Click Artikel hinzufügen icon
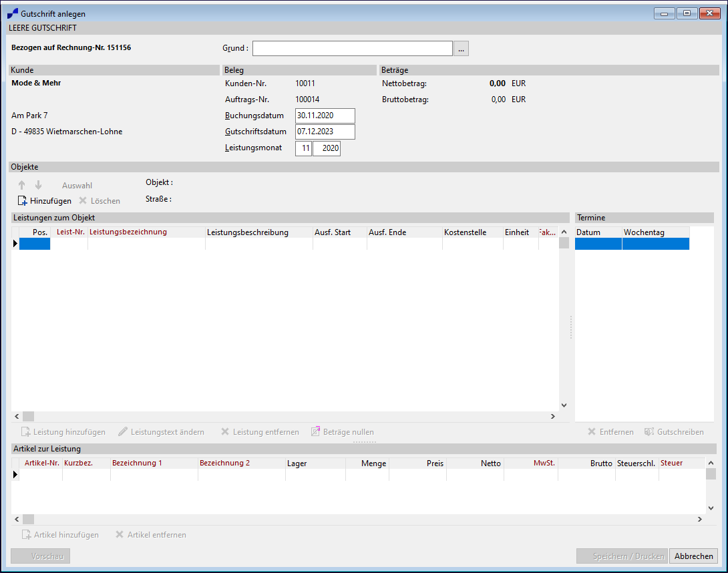This screenshot has width=728, height=573. click(x=26, y=535)
